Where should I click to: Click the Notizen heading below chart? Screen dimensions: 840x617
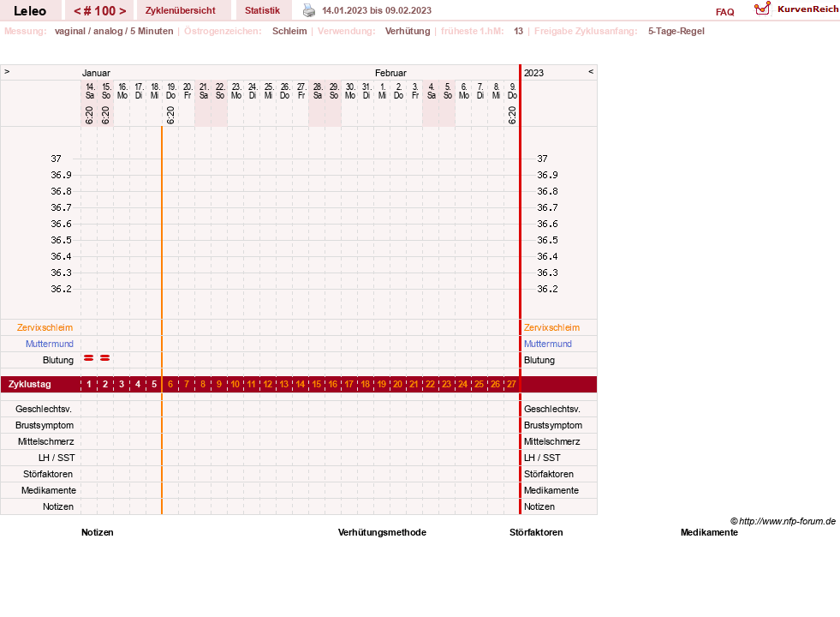pyautogui.click(x=98, y=532)
